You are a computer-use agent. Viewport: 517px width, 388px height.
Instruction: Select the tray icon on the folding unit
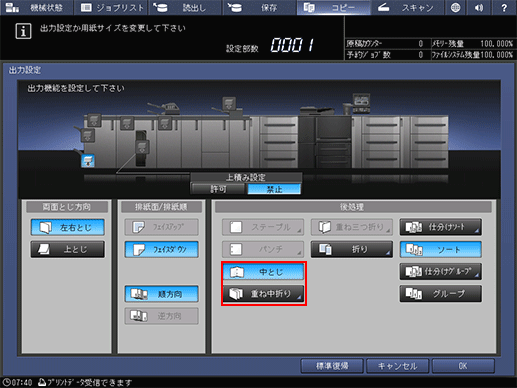(x=142, y=147)
